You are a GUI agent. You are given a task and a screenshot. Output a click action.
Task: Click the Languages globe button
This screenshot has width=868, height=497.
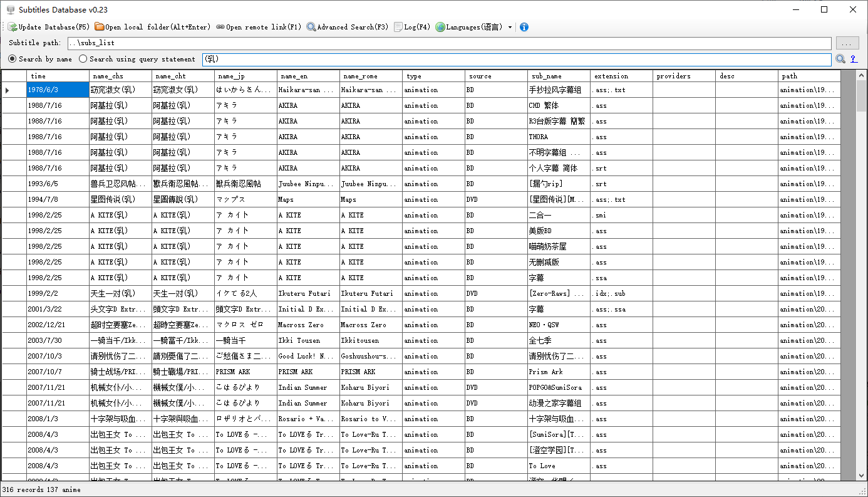click(469, 27)
